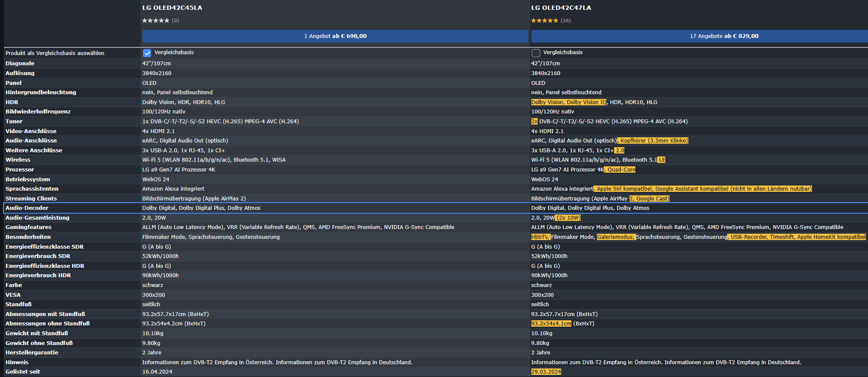Open the LG OLED42C45LA product title

(172, 8)
